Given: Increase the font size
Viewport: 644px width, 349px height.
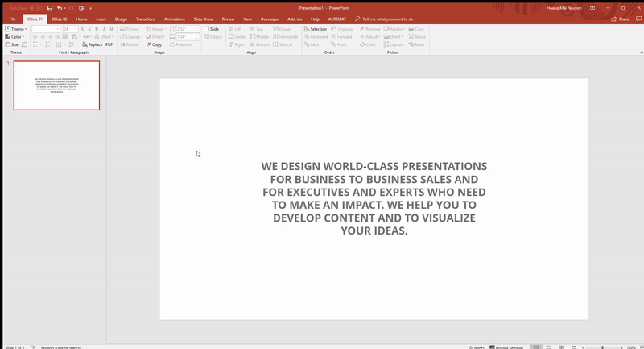Looking at the screenshot, I should pyautogui.click(x=83, y=29).
